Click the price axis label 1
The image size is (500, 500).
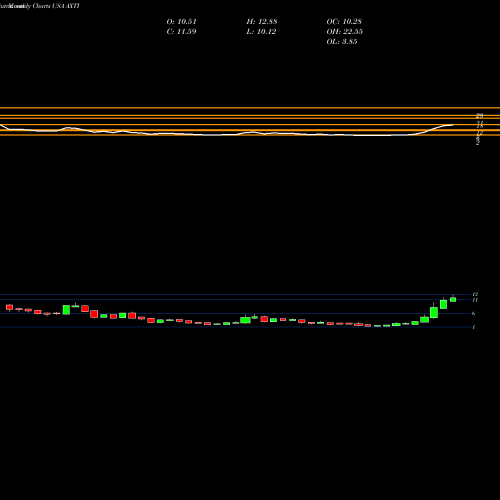(474, 327)
